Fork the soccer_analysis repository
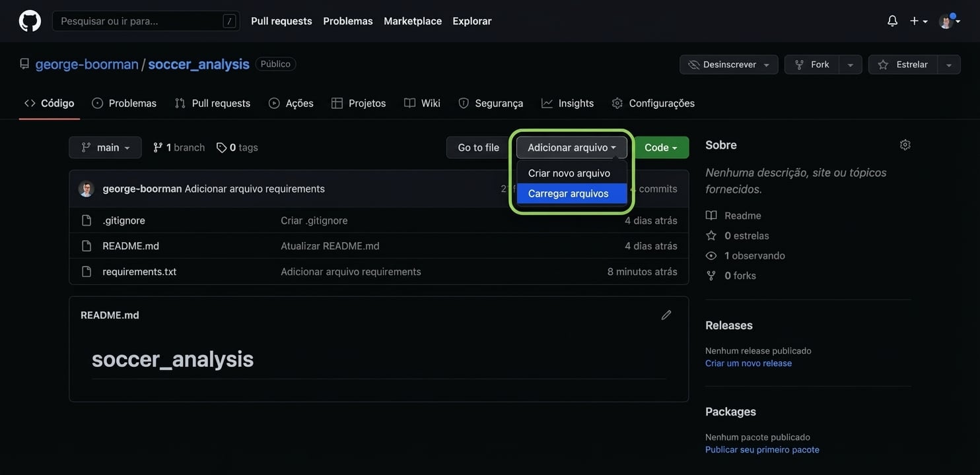This screenshot has width=980, height=475. (812, 65)
